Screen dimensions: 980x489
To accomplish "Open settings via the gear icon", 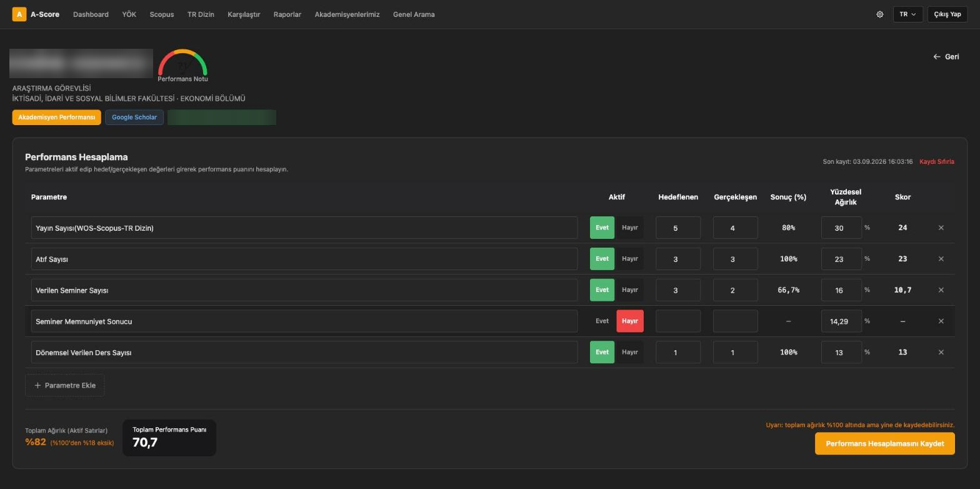I will click(x=880, y=14).
